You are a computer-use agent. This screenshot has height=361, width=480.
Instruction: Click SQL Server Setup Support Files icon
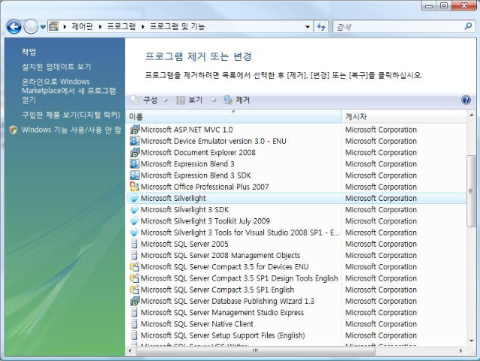134,335
